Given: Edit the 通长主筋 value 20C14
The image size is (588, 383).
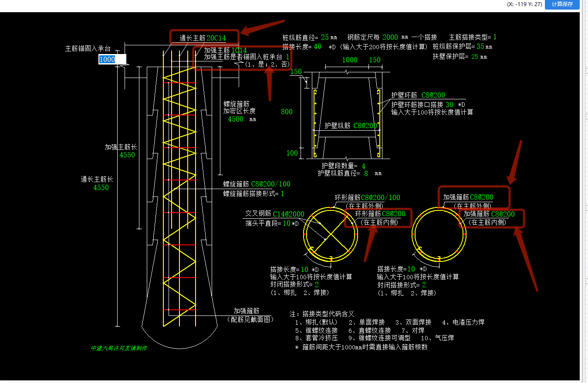Looking at the screenshot, I should pyautogui.click(x=216, y=38).
